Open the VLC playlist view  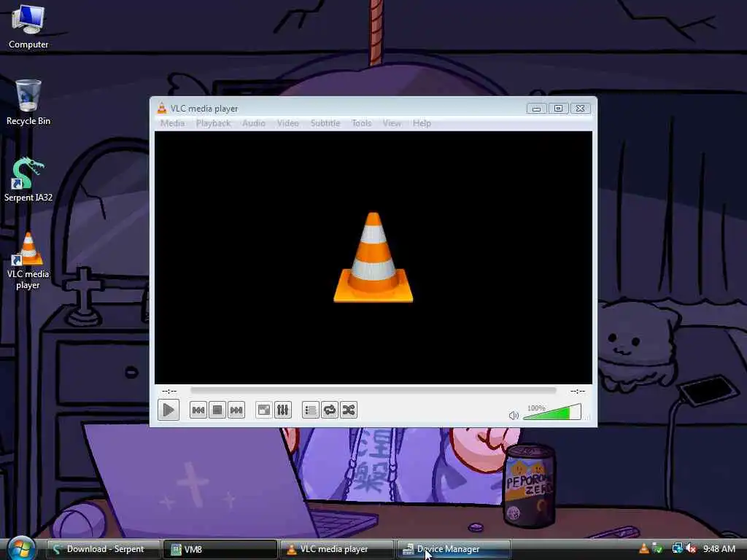[x=311, y=410]
